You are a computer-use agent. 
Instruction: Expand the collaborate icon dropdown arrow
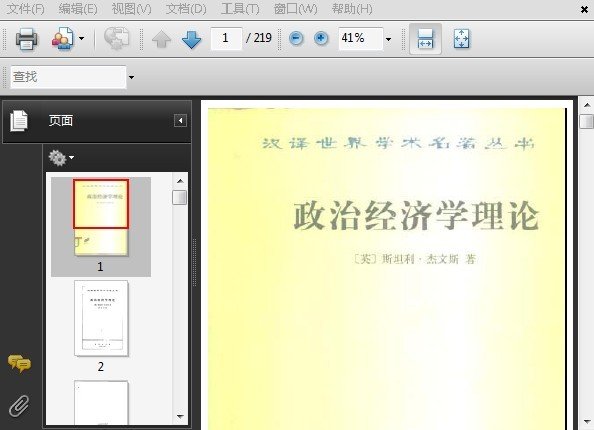[x=81, y=38]
